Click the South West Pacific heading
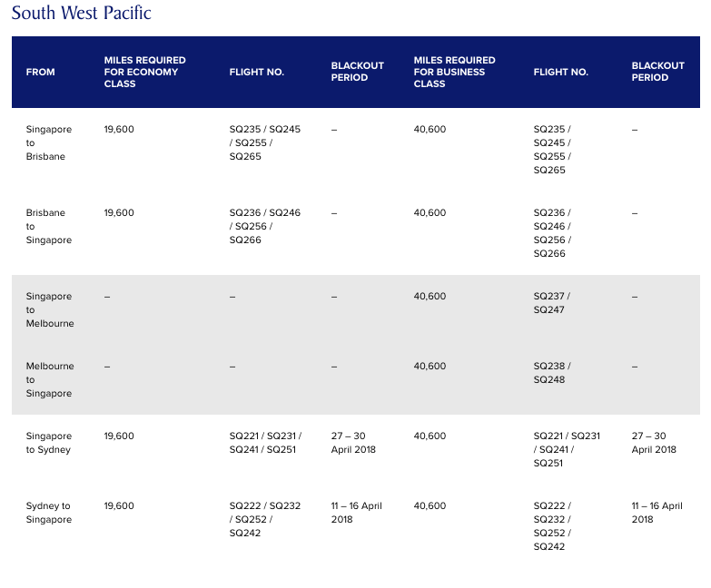This screenshot has height=588, width=711. coord(81,14)
